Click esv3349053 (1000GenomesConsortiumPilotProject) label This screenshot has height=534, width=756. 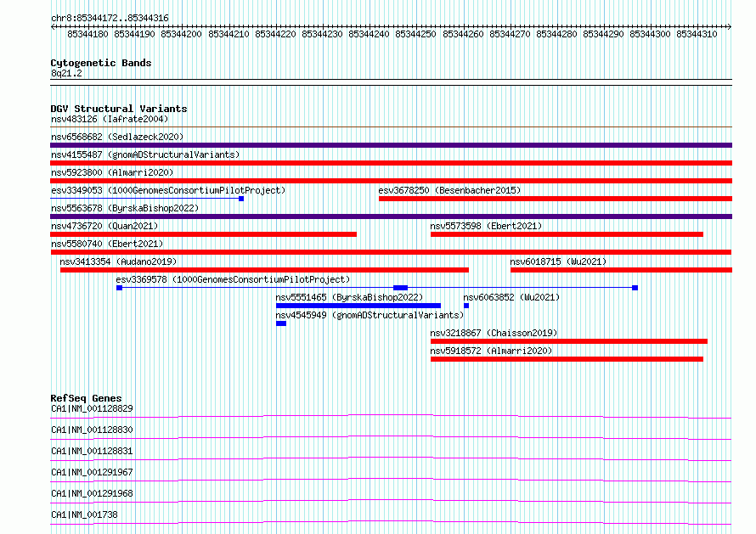tap(168, 190)
